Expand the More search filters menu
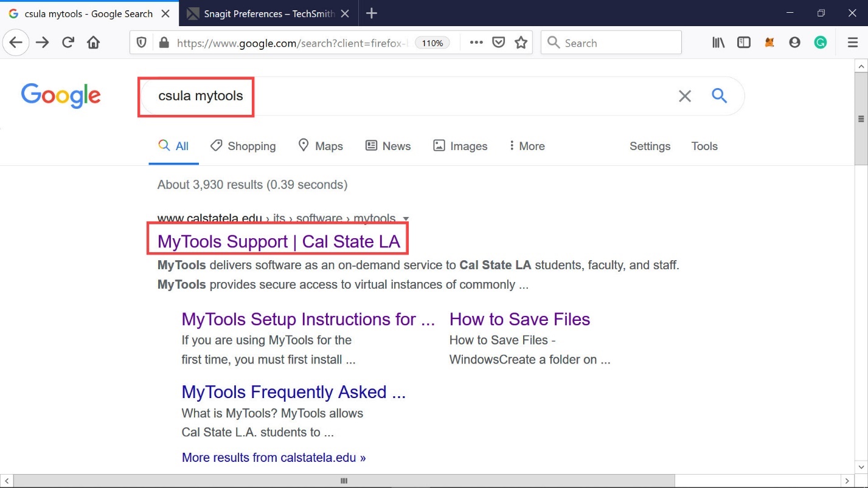Screen dimensions: 868x488 coord(526,146)
